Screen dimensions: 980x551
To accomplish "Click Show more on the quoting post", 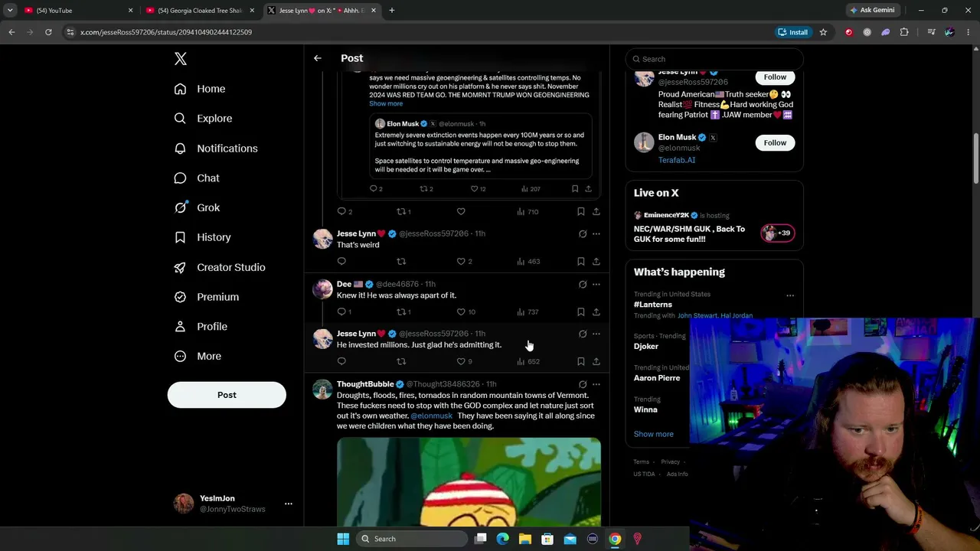I will pos(386,104).
